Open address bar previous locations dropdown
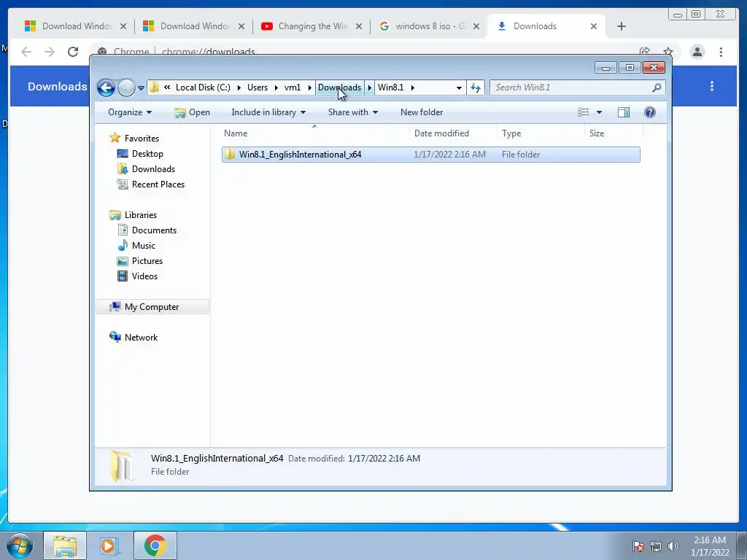 [459, 87]
